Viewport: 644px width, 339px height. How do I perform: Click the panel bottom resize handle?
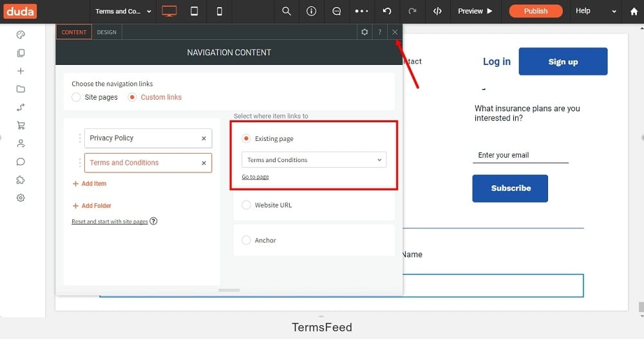pyautogui.click(x=229, y=290)
